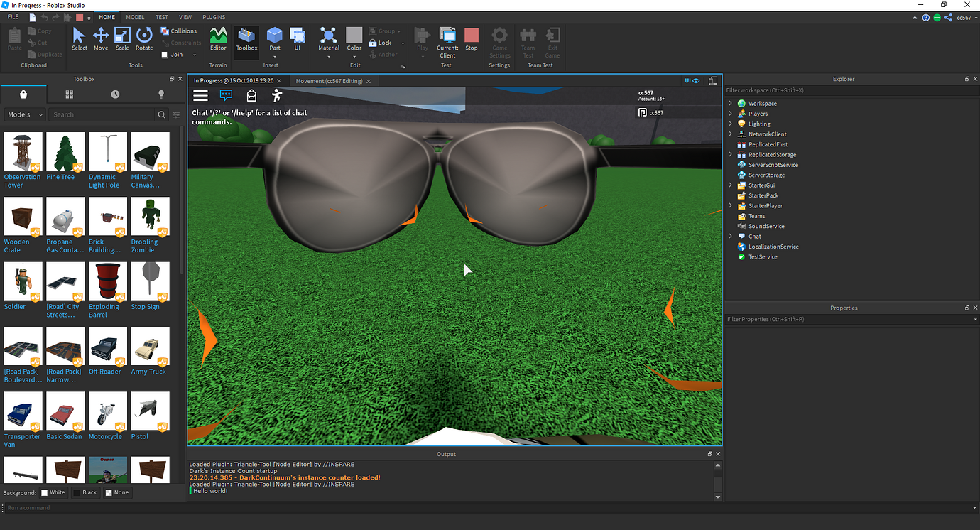
Task: Select the Observation Tower model thumbnail
Action: point(23,151)
